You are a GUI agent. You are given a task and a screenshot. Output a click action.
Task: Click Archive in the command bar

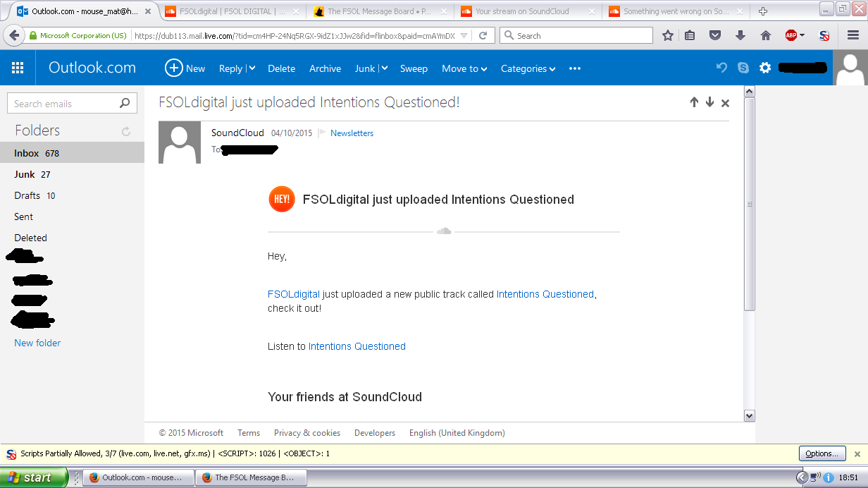pos(325,68)
